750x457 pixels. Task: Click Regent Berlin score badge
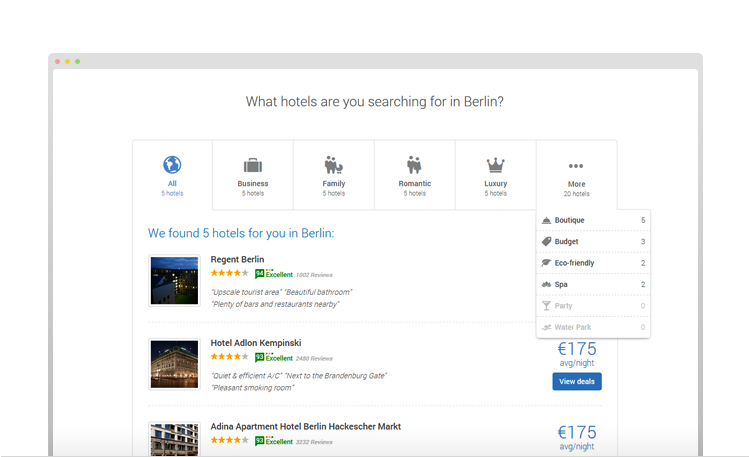tap(259, 274)
